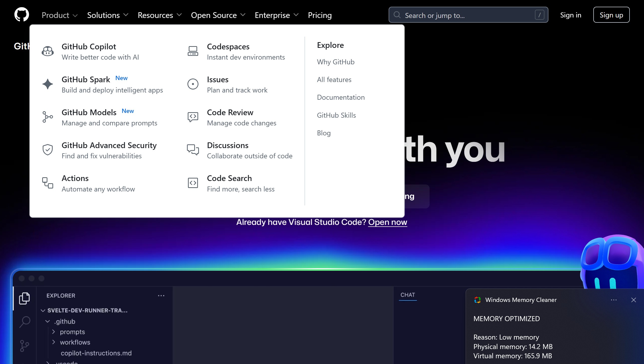Expand the Solutions dropdown

(108, 15)
